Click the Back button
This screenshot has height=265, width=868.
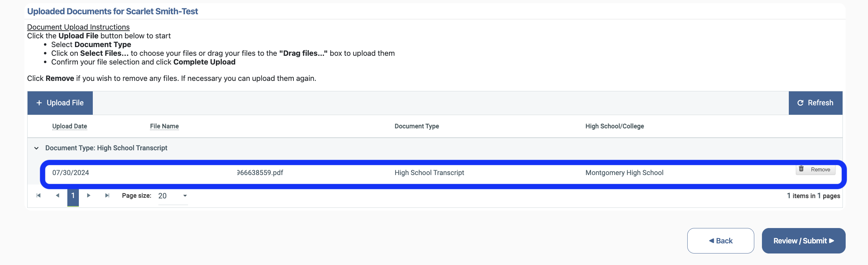pyautogui.click(x=720, y=241)
